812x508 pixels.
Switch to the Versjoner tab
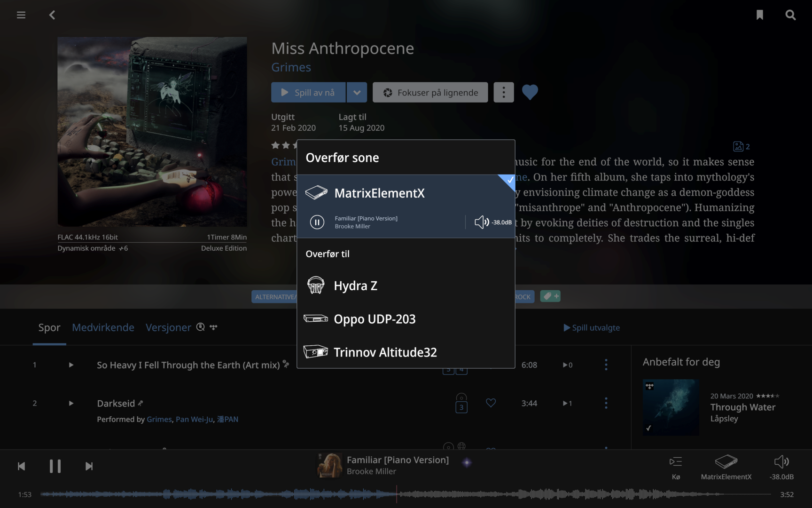(168, 327)
